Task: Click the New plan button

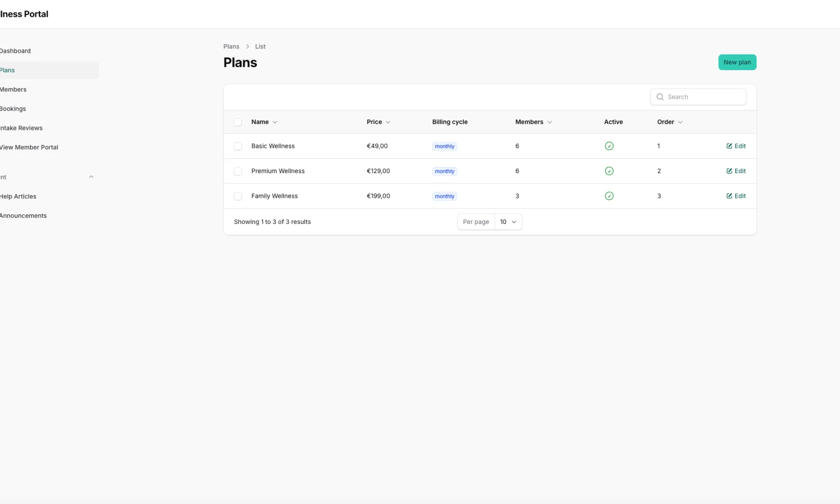Action: 737,62
